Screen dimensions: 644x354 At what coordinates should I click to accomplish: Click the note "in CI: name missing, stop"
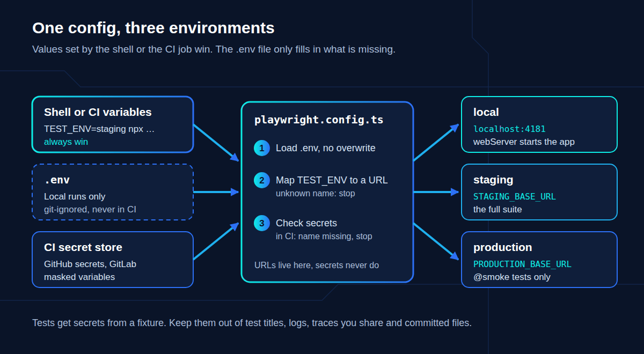pyautogui.click(x=324, y=236)
